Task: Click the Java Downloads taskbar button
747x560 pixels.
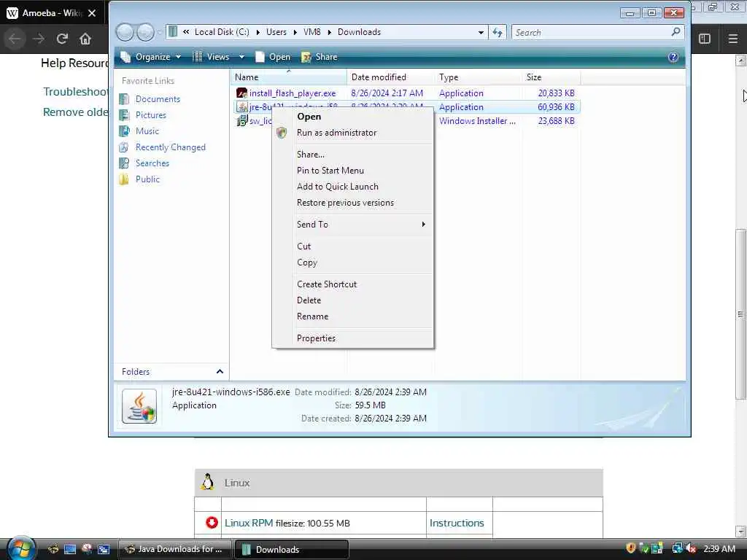Action: point(174,549)
